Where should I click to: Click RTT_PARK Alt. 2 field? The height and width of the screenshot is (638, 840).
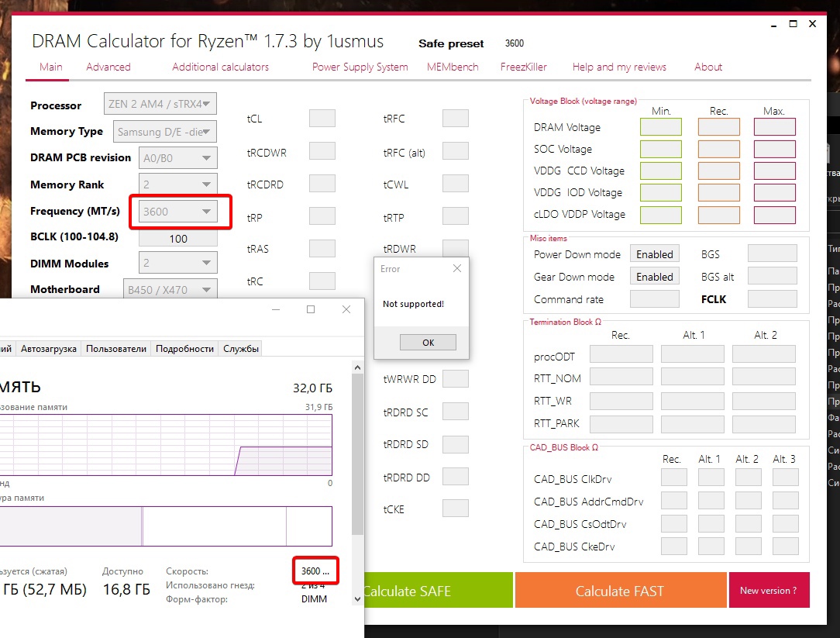[764, 424]
